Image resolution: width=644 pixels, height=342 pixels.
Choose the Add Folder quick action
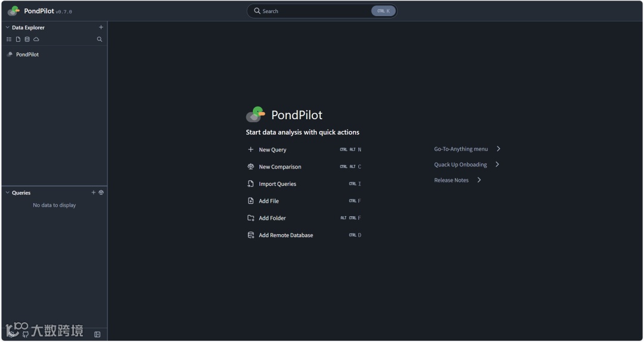[304, 218]
